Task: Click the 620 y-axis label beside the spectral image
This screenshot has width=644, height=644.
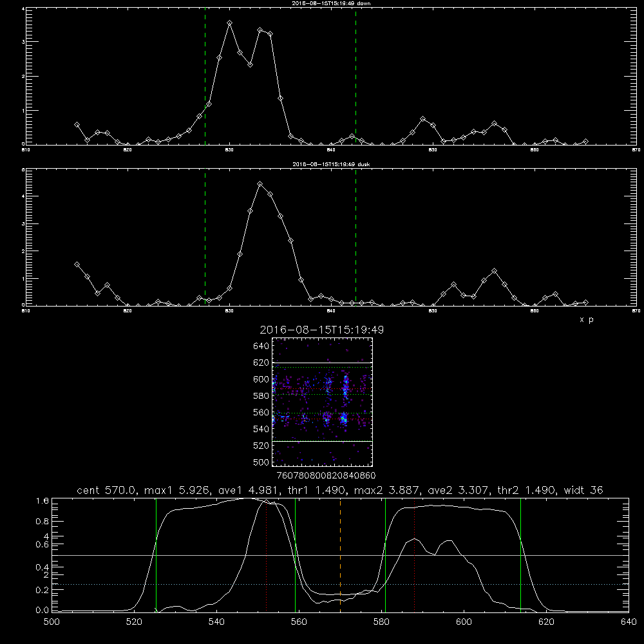Action: tap(261, 363)
